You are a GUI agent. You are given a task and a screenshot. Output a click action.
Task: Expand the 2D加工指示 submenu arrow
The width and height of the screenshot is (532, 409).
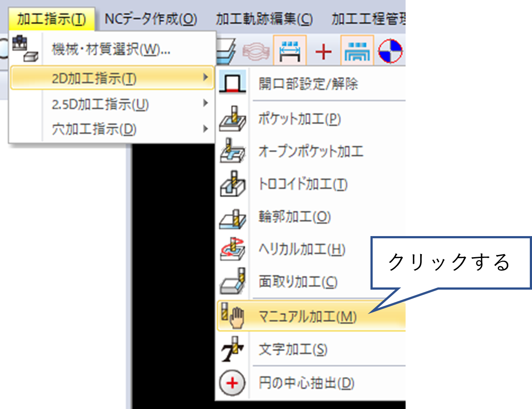[205, 78]
